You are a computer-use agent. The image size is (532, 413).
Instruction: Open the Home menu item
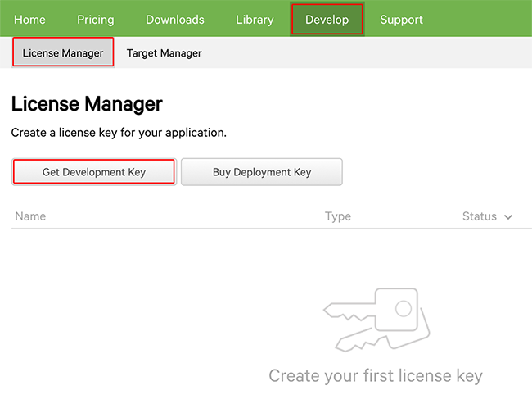29,19
